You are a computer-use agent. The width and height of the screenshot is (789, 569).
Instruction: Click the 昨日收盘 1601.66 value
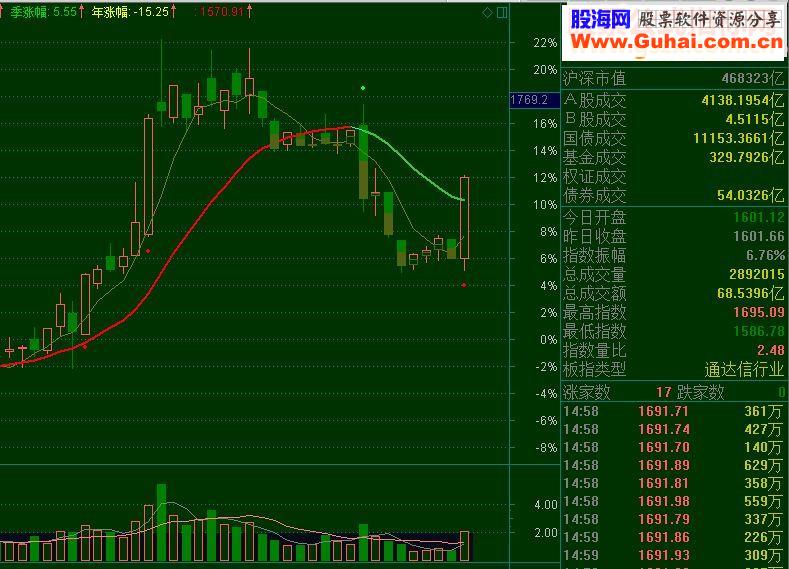(759, 236)
